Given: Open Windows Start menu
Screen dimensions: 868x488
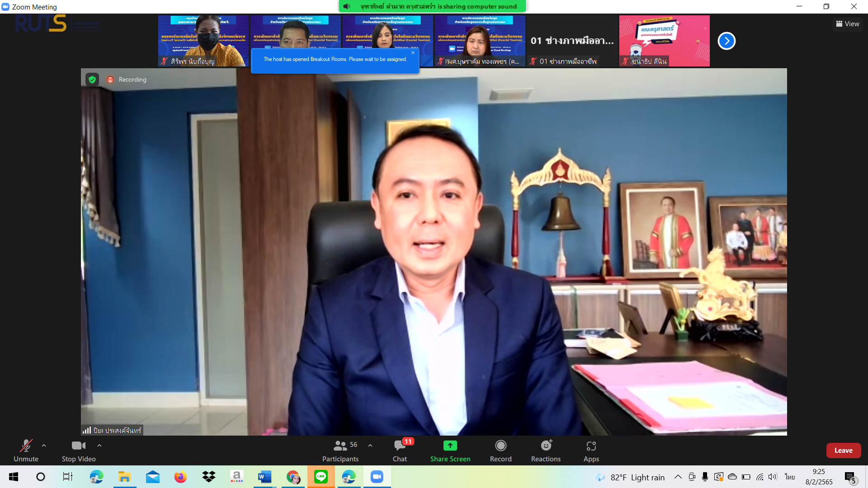Looking at the screenshot, I should 14,477.
